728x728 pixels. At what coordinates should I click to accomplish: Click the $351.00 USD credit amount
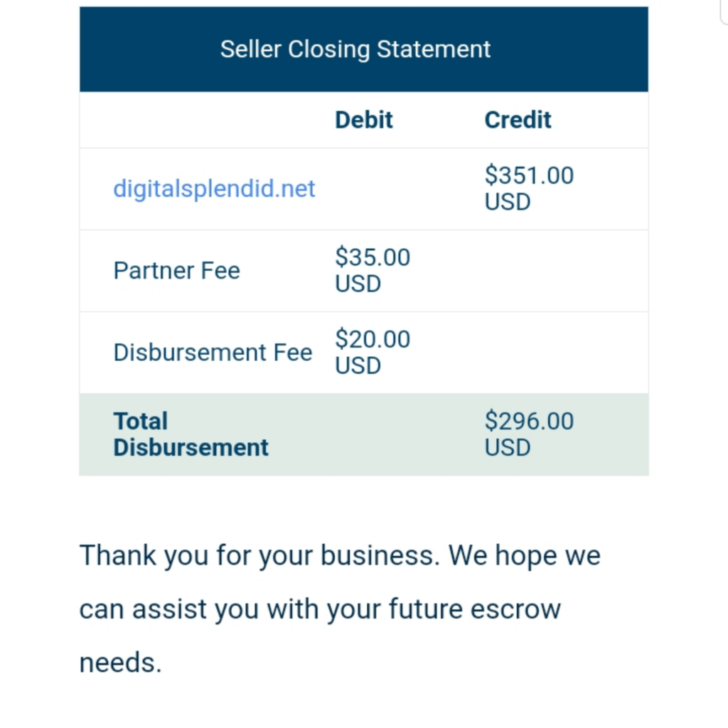tap(529, 188)
